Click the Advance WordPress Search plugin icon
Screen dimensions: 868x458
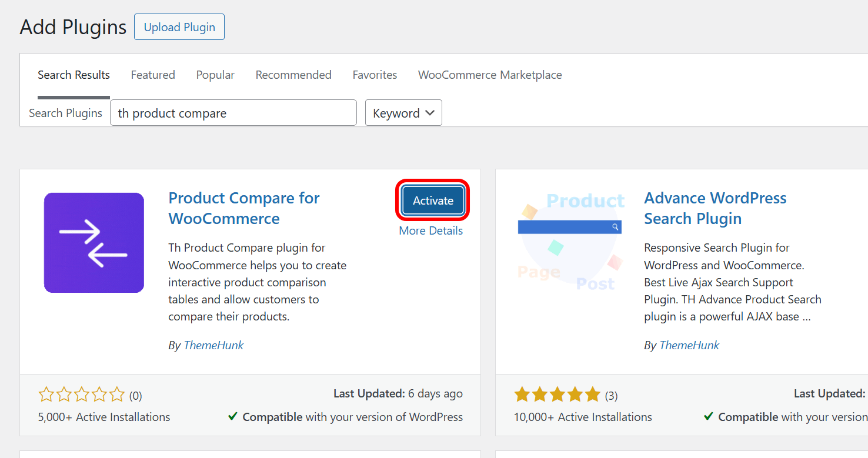(x=569, y=243)
